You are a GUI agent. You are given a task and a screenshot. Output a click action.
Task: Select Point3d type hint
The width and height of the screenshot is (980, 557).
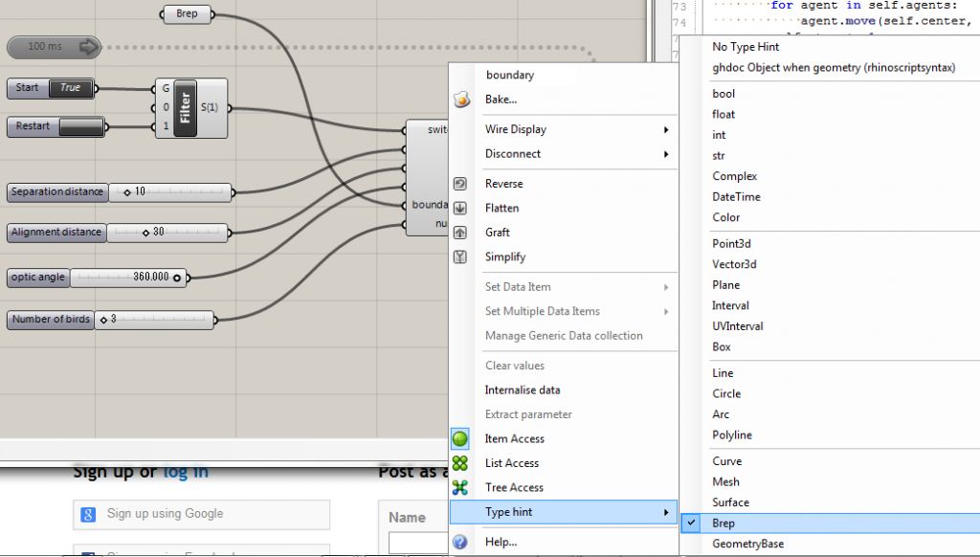point(732,244)
